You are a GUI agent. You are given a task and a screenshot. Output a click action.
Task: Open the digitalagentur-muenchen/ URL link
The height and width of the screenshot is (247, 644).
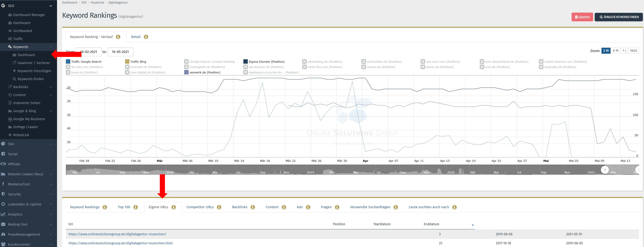pos(117,234)
